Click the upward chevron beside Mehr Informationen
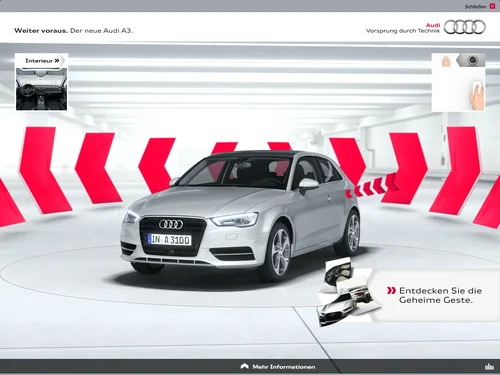This screenshot has height=375, width=500. 245,366
